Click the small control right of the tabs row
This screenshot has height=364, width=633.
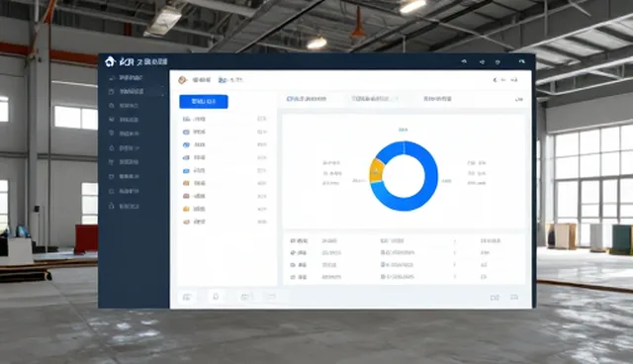point(519,99)
